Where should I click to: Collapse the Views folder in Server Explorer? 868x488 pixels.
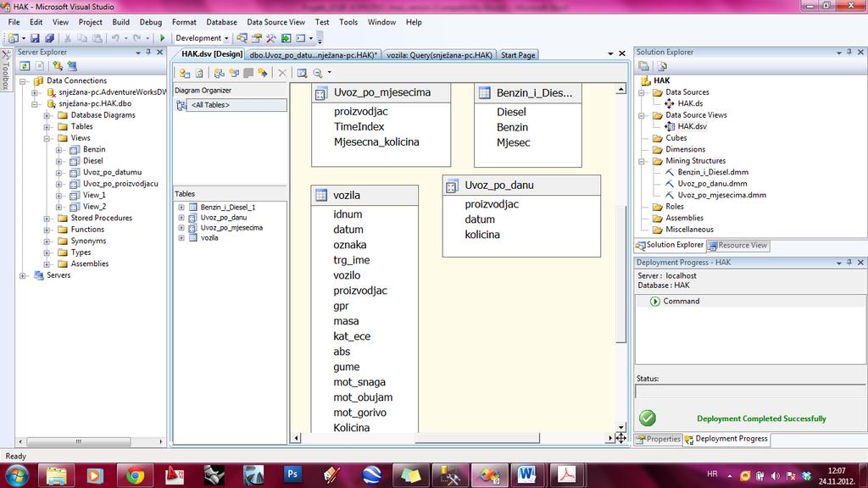click(47, 138)
